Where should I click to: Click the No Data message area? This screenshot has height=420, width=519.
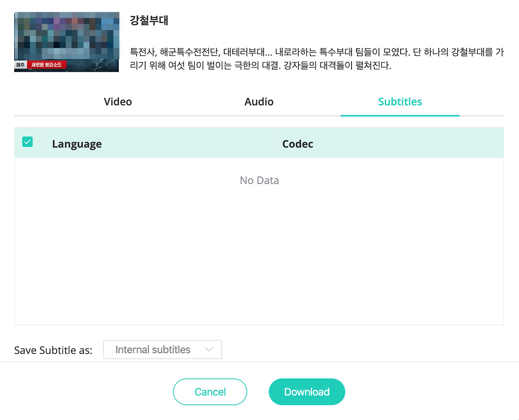[259, 180]
